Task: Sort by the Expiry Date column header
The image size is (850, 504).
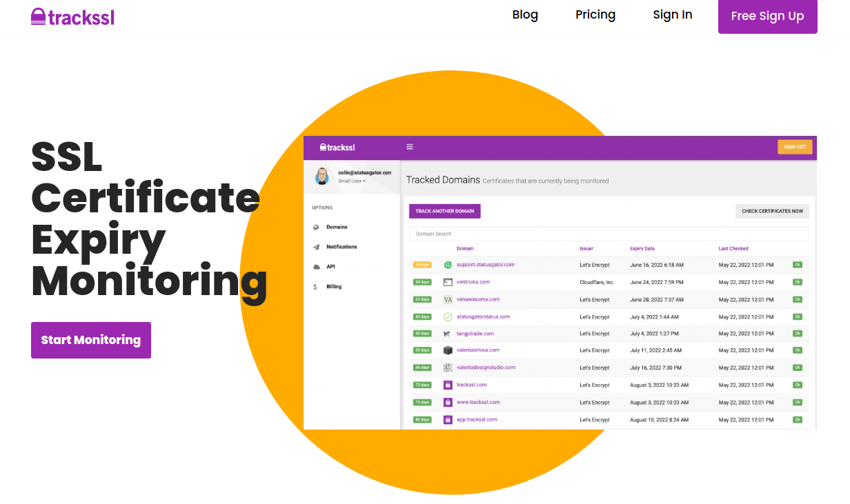Action: tap(642, 249)
